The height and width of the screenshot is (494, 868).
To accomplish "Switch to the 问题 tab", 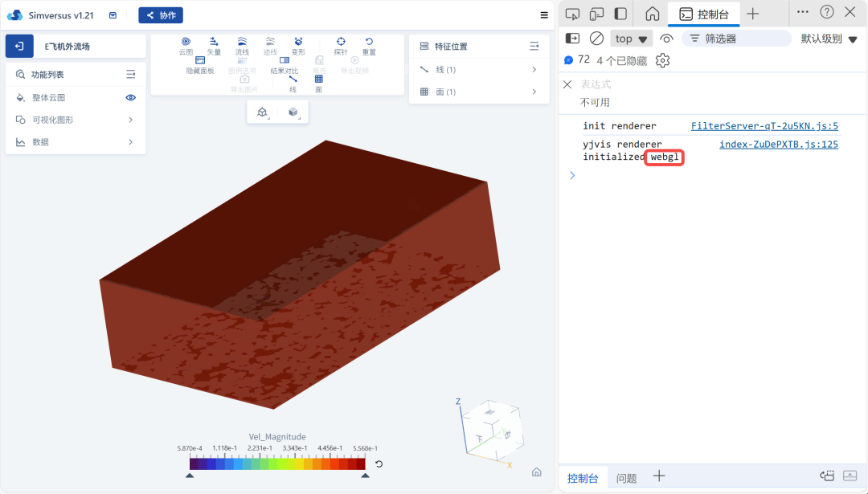I will [x=626, y=478].
